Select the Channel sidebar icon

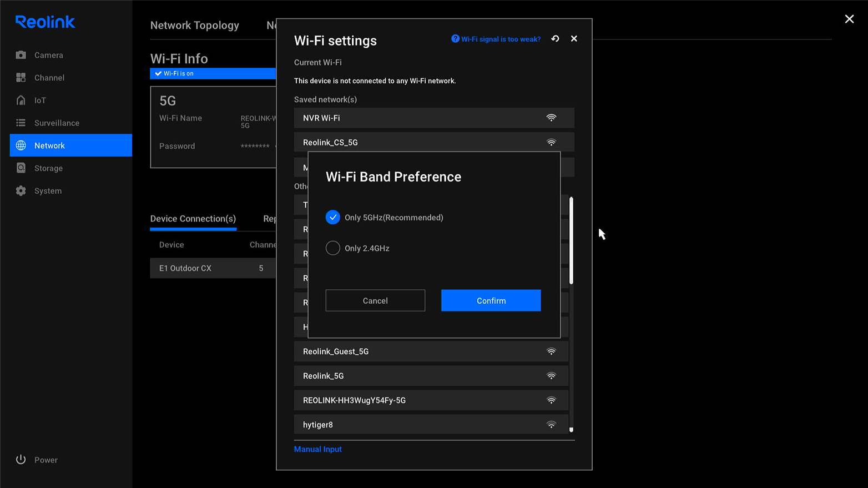pos(49,78)
